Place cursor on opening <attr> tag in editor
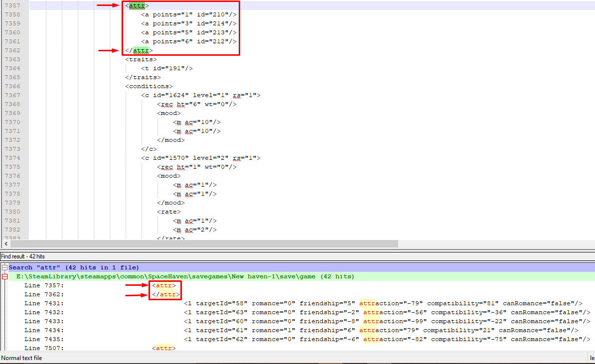The image size is (595, 364). [x=137, y=5]
